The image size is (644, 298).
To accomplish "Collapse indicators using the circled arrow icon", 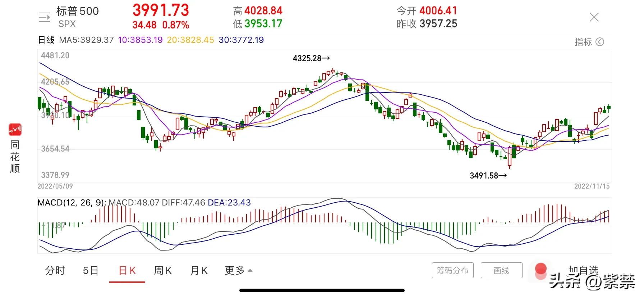I will [600, 42].
